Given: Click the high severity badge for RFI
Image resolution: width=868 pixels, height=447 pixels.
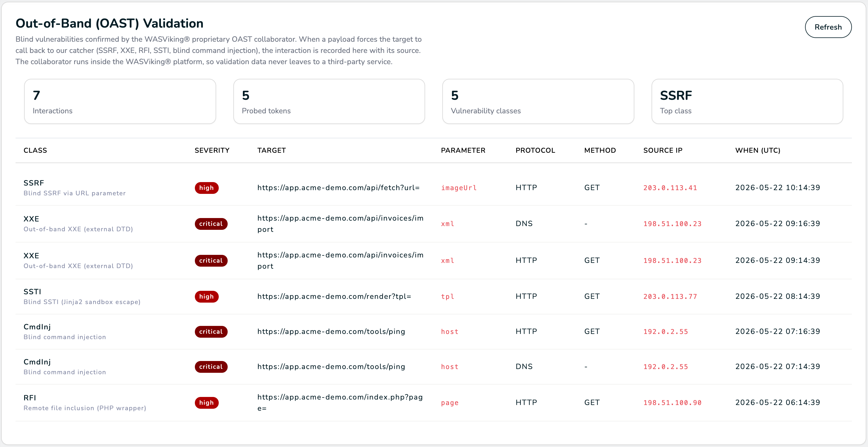Looking at the screenshot, I should click(207, 403).
